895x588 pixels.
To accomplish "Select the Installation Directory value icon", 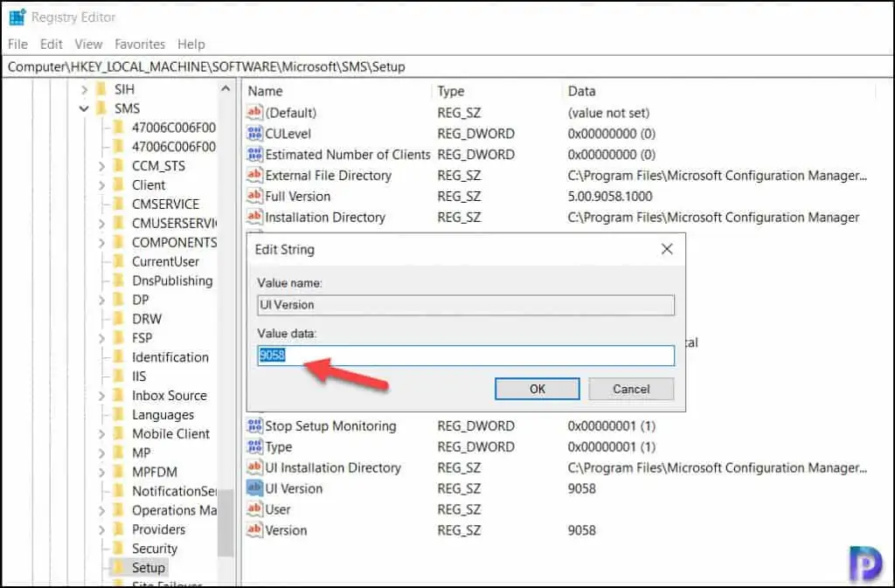I will coord(254,218).
